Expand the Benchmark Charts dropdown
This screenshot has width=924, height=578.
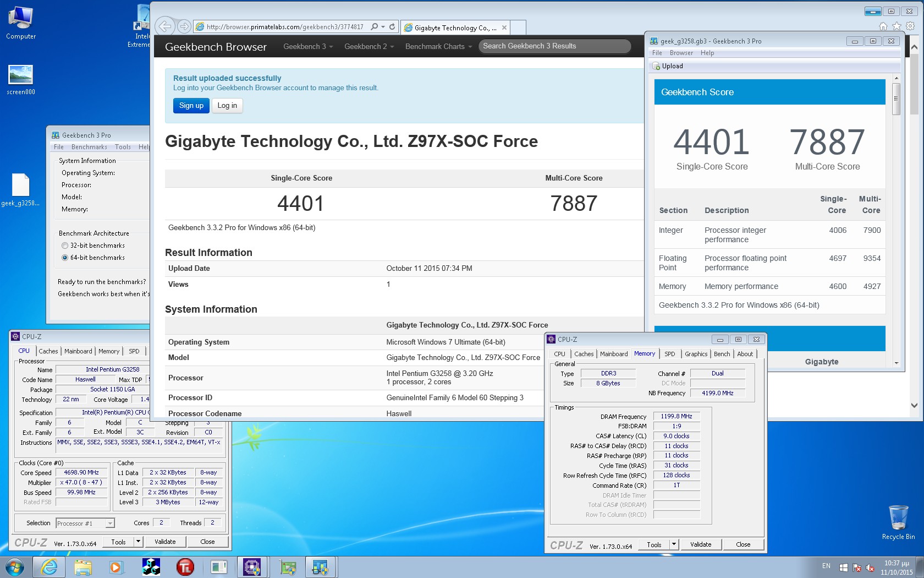click(x=439, y=46)
